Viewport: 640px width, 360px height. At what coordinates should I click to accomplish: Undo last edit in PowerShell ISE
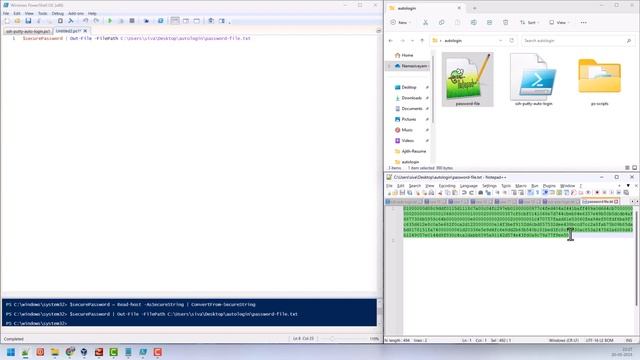(85, 21)
